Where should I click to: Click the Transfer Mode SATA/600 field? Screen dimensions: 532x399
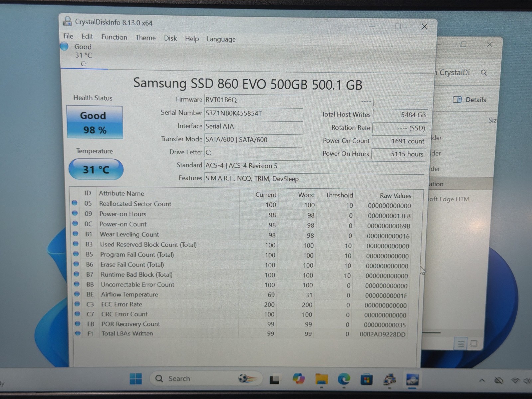[x=253, y=140]
